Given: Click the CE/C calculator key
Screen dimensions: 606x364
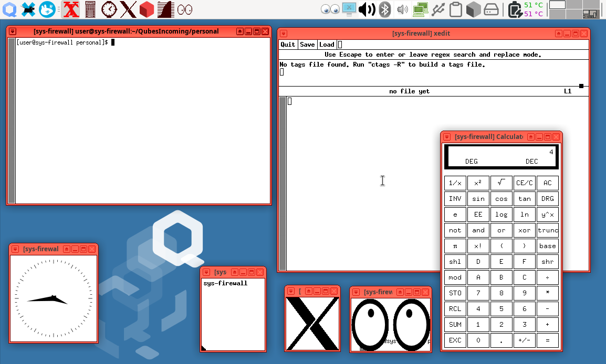Looking at the screenshot, I should [525, 183].
